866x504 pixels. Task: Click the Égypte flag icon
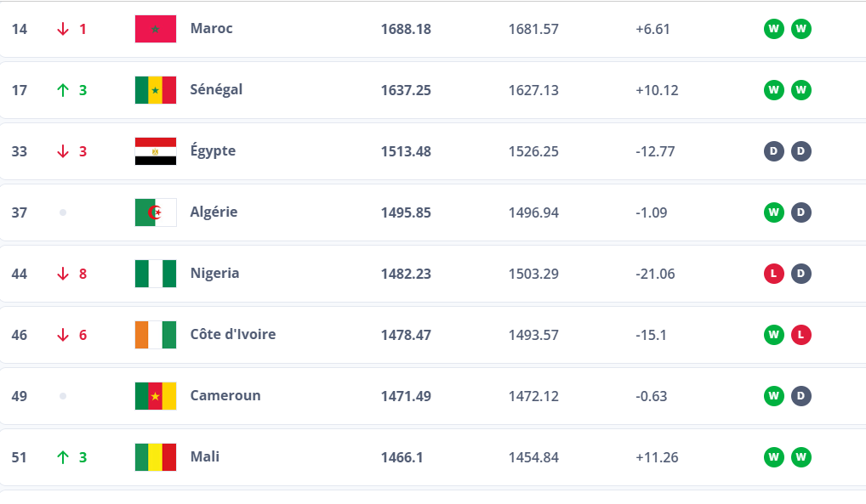156,151
